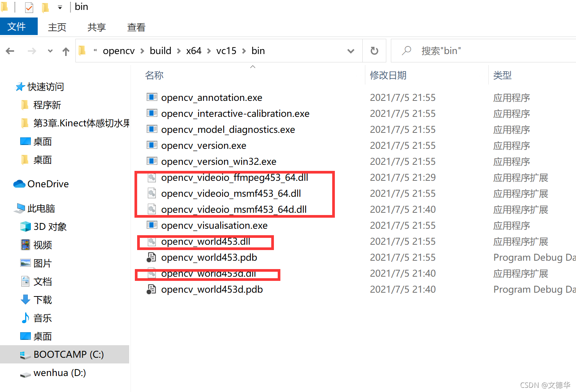Select wenhua (D:) drive

[x=59, y=373]
